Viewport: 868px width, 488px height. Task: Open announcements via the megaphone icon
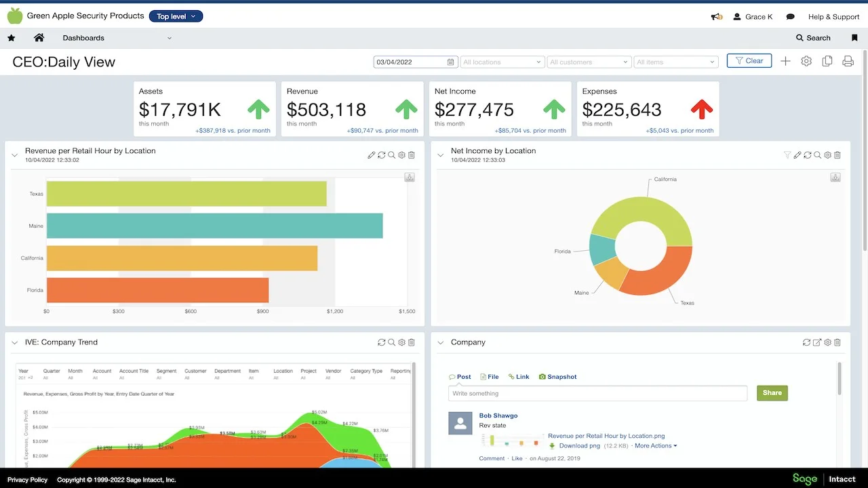716,16
